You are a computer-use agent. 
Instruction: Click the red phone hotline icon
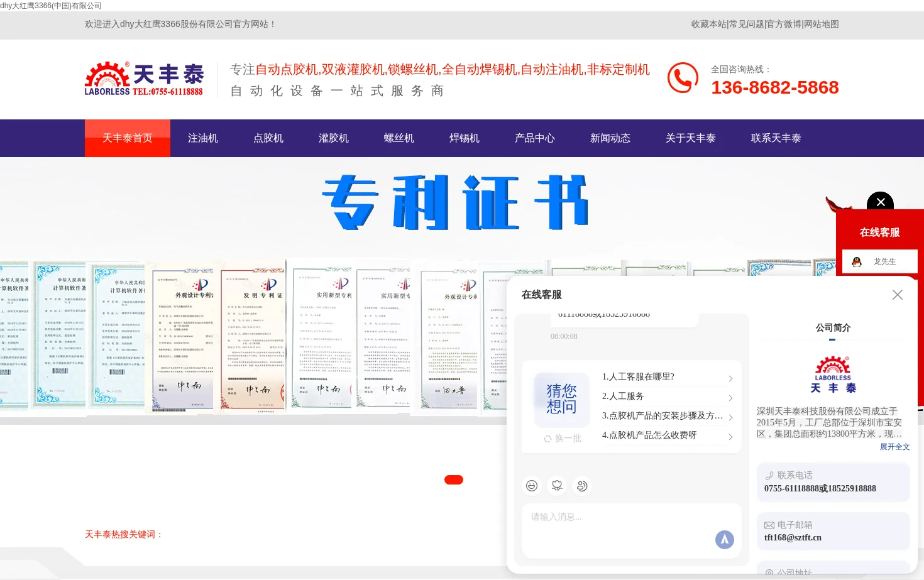click(683, 78)
